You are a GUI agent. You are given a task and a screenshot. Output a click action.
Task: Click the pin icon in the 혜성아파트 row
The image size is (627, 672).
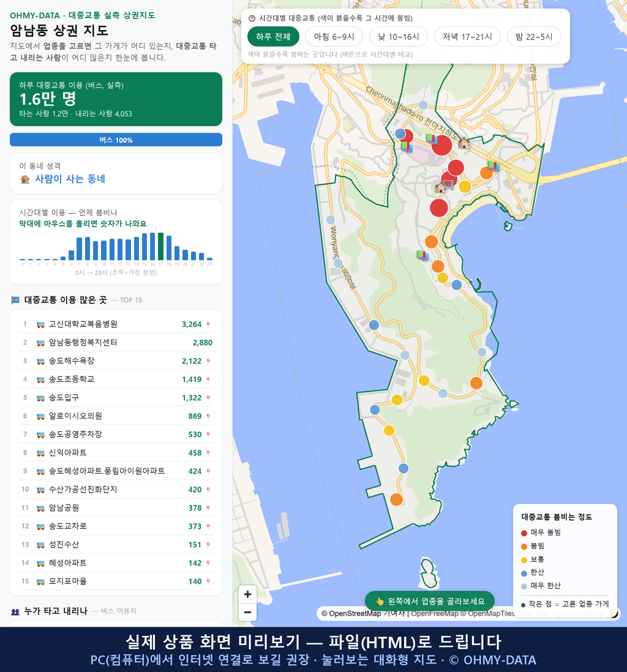pos(208,563)
